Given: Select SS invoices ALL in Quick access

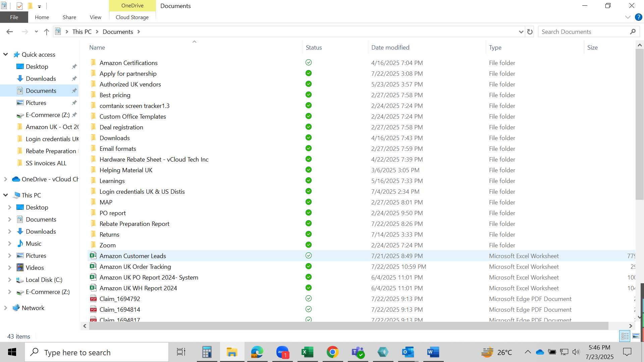Looking at the screenshot, I should pyautogui.click(x=46, y=163).
